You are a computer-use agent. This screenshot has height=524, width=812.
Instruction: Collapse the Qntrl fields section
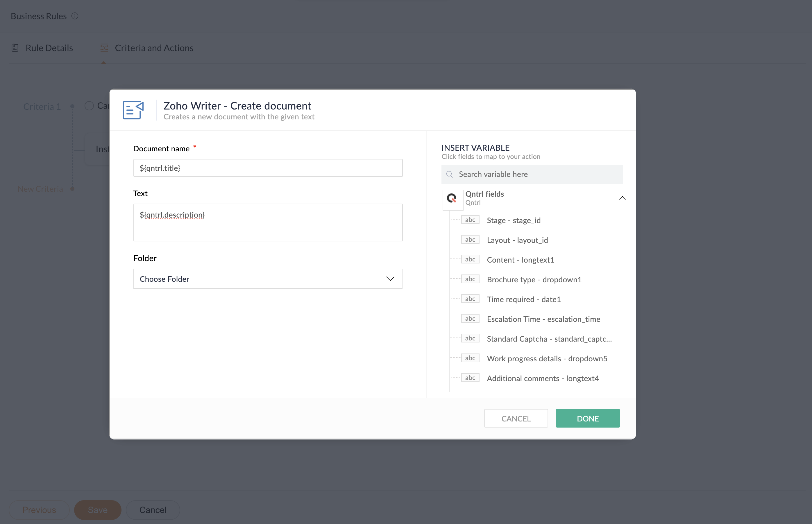(x=622, y=198)
